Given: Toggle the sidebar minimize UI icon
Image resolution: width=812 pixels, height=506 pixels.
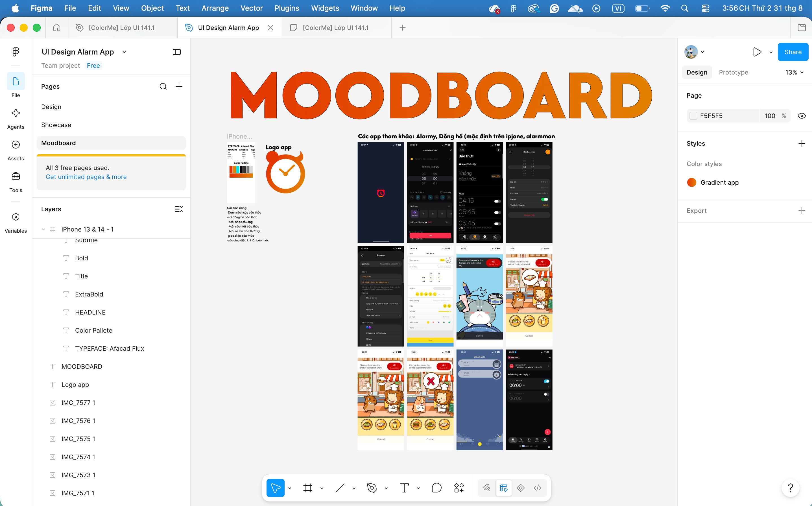Looking at the screenshot, I should pos(177,52).
